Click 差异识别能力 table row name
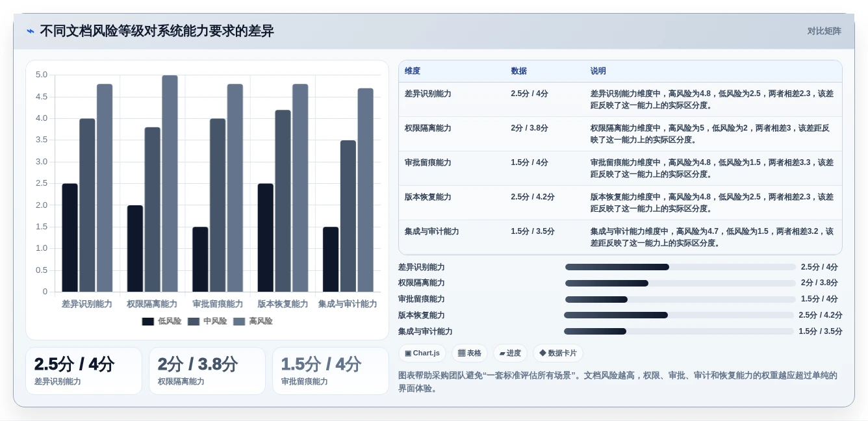The height and width of the screenshot is (421, 868). pos(428,94)
